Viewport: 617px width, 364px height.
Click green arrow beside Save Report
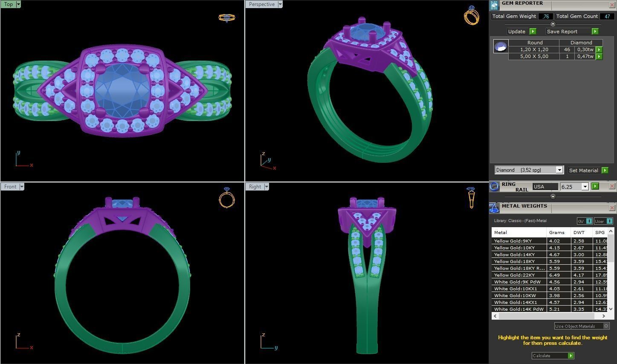(x=595, y=32)
